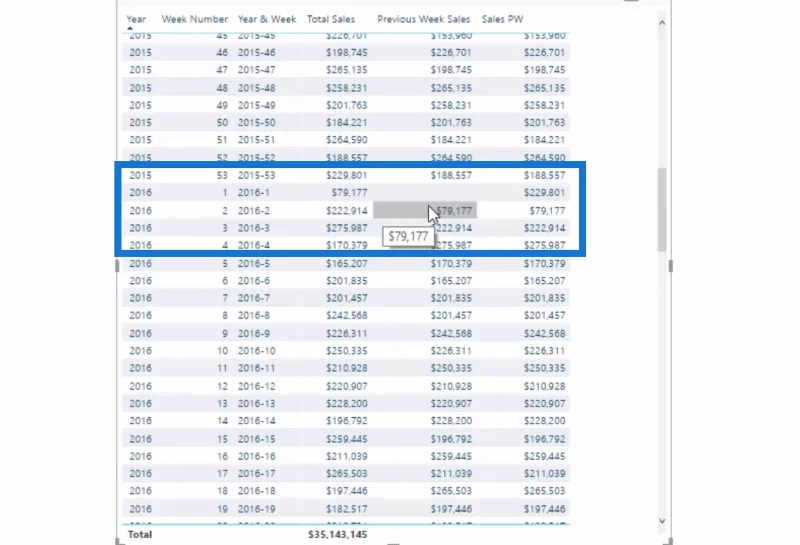Select the highlighted $79,177 Previous Week cell
This screenshot has height=545, width=800.
tap(425, 210)
